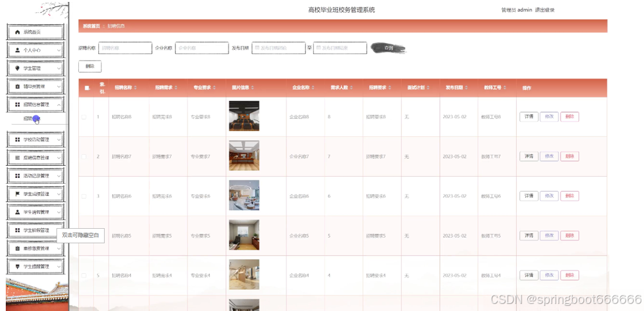Click the flag icon beside 学生成绩管理
Image resolution: width=644 pixels, height=311 pixels.
[17, 194]
